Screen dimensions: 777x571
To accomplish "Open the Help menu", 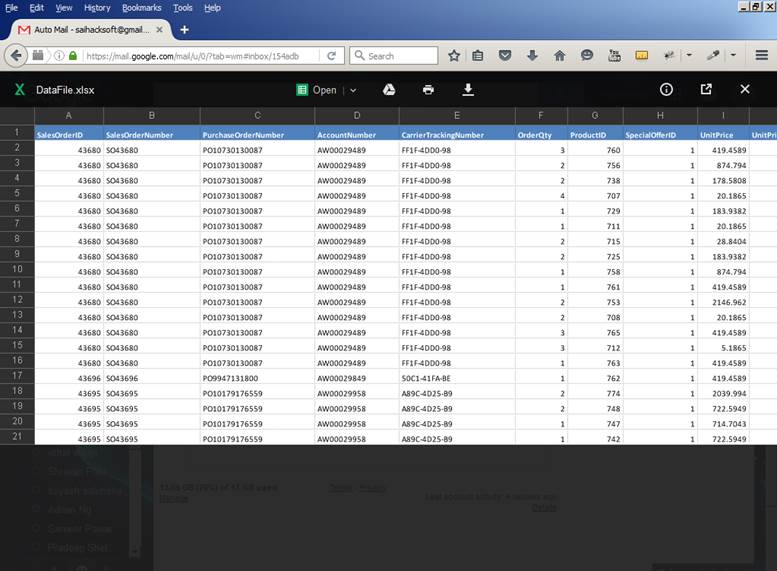I will [212, 7].
